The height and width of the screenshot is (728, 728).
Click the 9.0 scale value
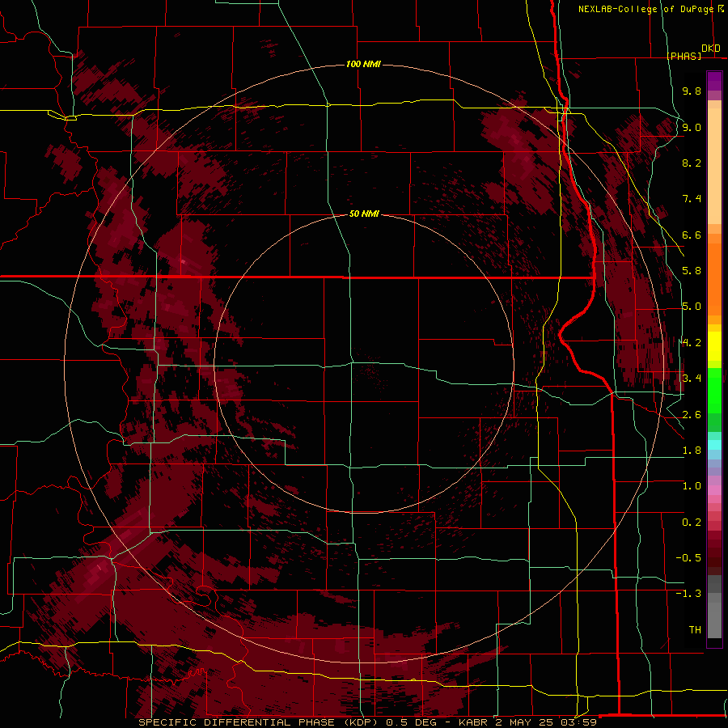coord(692,127)
